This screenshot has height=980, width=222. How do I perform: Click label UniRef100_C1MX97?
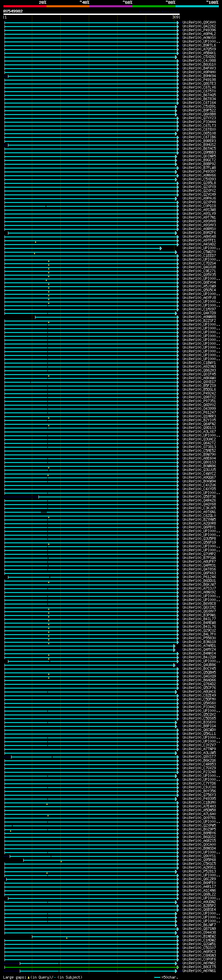click(199, 309)
